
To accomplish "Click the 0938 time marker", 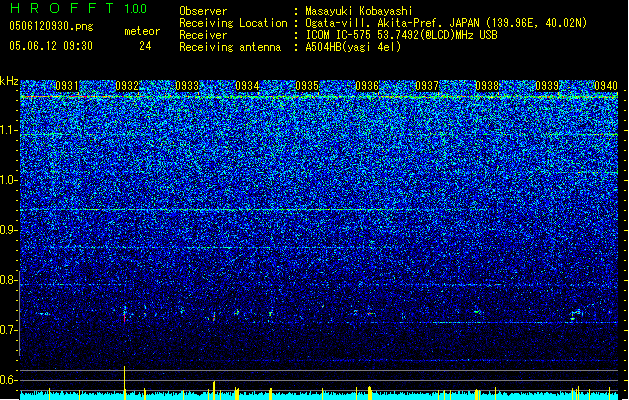I will (487, 86).
